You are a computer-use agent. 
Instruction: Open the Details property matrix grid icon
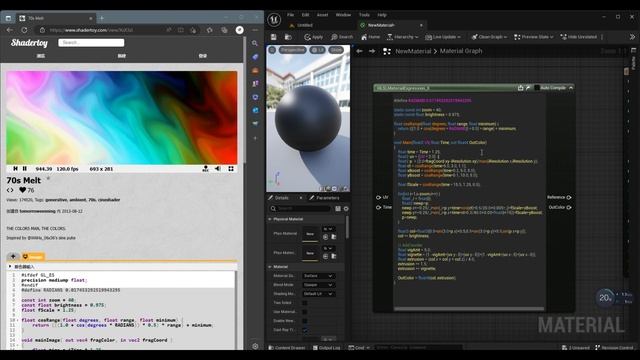click(x=338, y=209)
